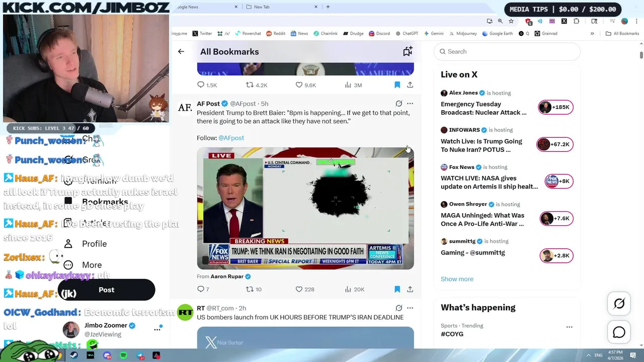The height and width of the screenshot is (362, 644).
Task: Open the Midjourney bookmark
Action: [x=463, y=34]
